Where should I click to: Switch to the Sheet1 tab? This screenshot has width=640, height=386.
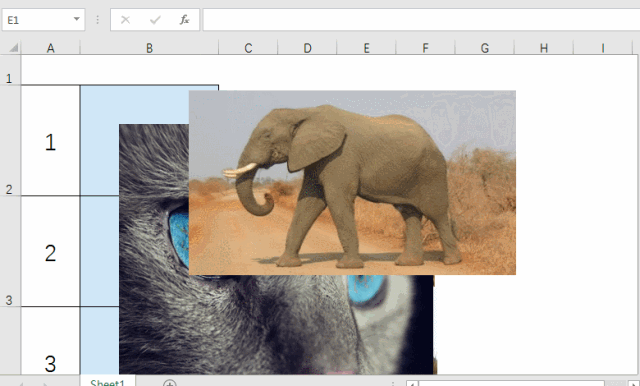tap(108, 382)
